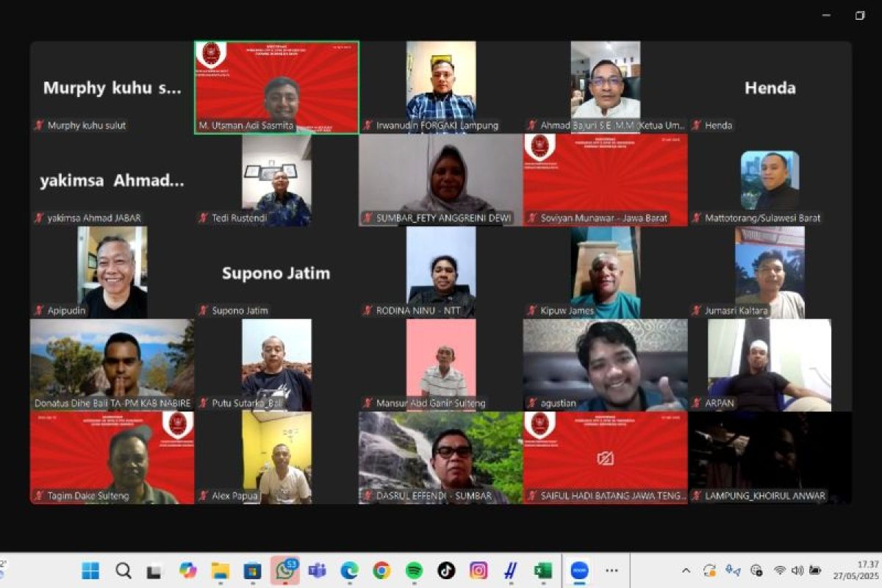This screenshot has width=882, height=588.
Task: Open WhatsApp from the taskbar
Action: click(x=285, y=570)
